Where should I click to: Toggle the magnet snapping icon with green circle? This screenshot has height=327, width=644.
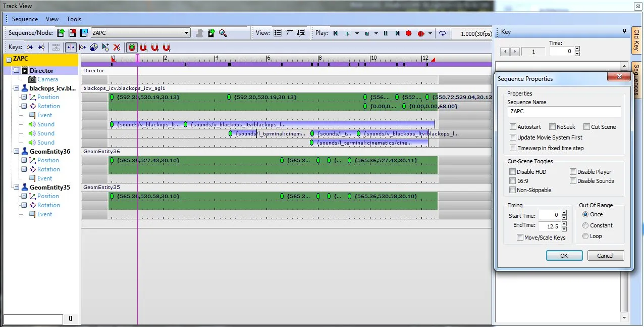pos(132,47)
